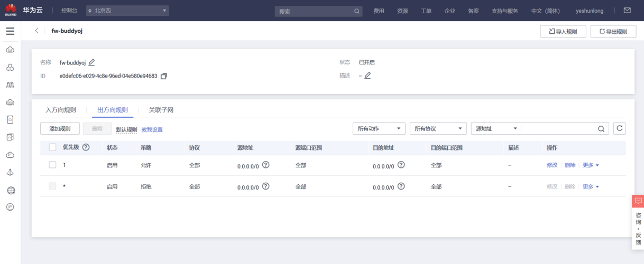The width and height of the screenshot is (644, 264).
Task: Open the 备案 menu in header
Action: [474, 11]
